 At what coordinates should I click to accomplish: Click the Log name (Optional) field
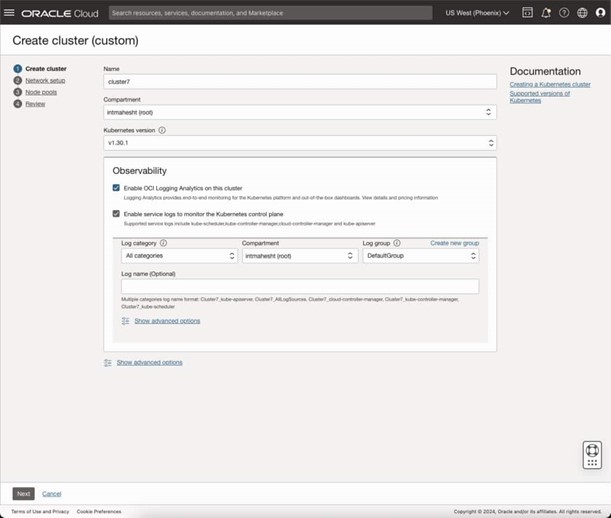(x=300, y=287)
